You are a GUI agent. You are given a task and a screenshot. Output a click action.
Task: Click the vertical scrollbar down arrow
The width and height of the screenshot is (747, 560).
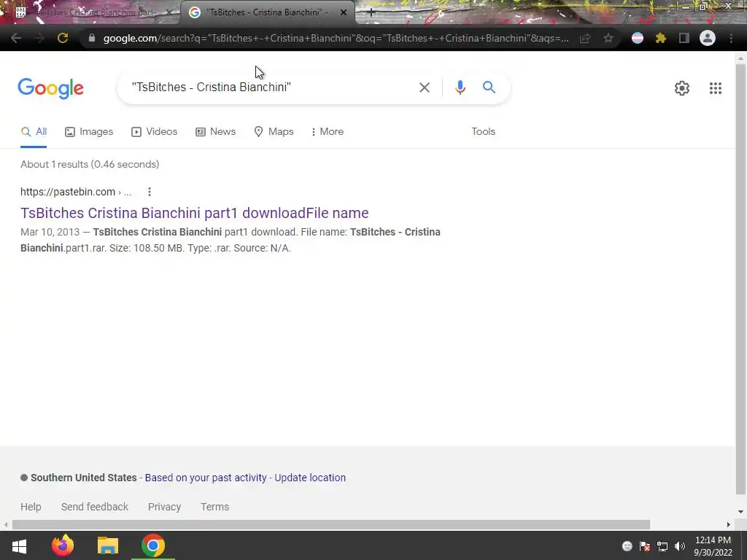[x=741, y=512]
